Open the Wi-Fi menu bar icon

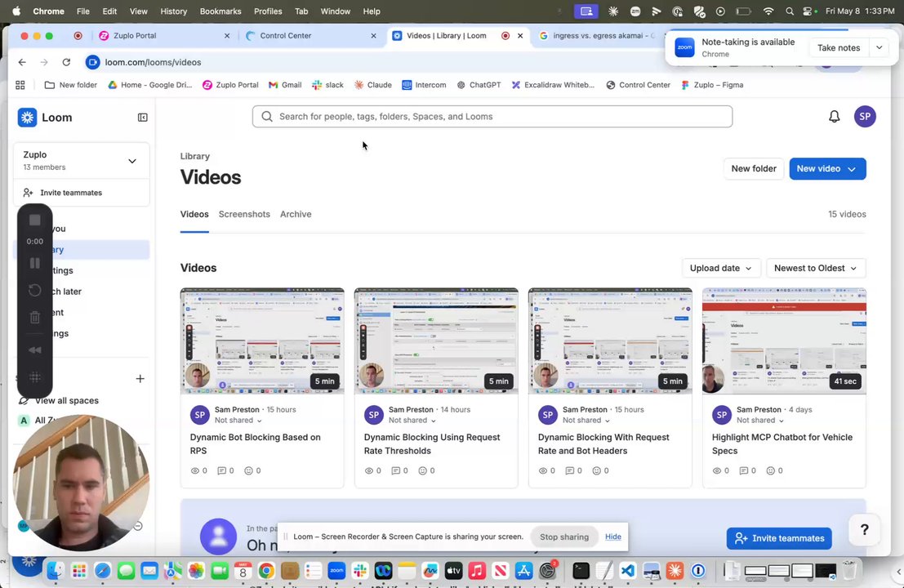click(768, 11)
